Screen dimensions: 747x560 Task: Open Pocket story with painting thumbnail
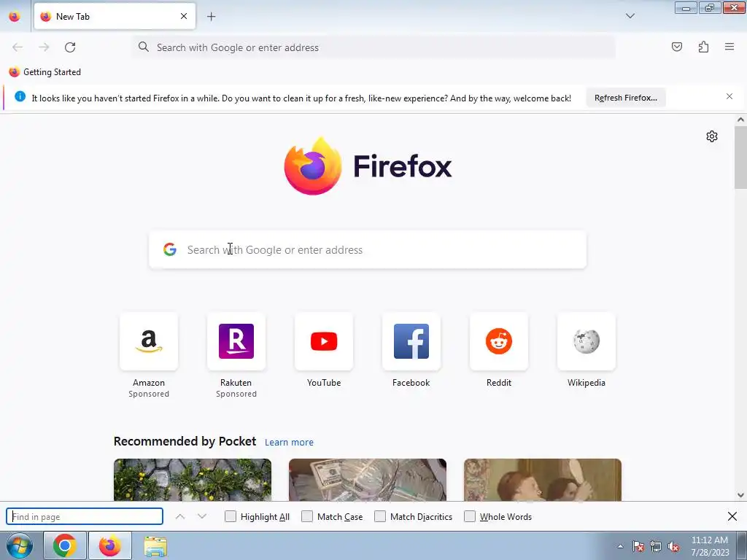[543, 480]
